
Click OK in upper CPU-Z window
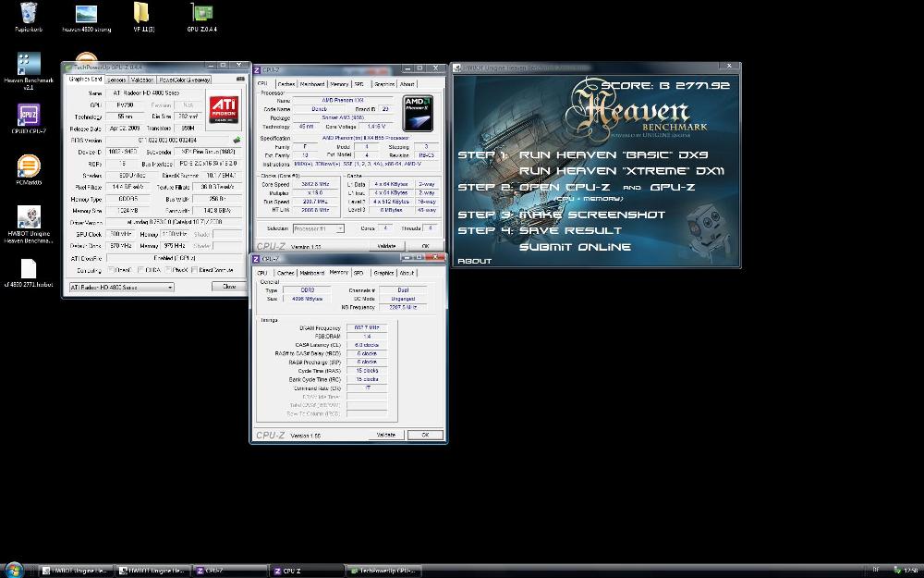click(425, 246)
